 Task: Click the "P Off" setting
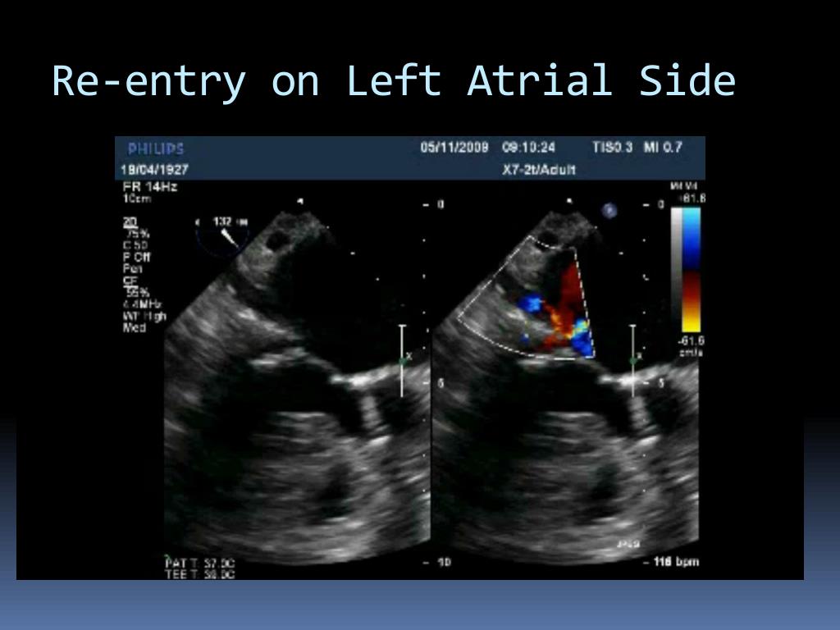click(x=137, y=257)
